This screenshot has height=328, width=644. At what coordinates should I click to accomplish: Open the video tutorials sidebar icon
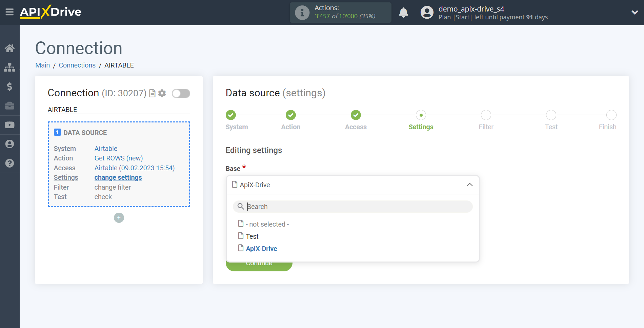click(x=9, y=125)
